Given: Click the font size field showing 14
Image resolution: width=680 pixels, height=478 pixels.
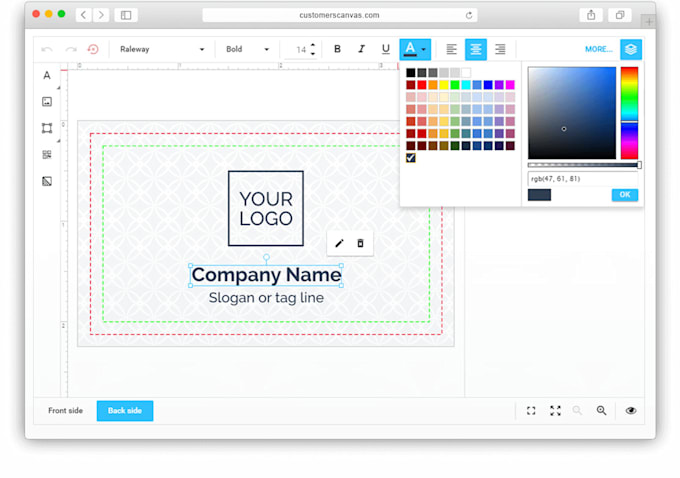Looking at the screenshot, I should click(300, 49).
